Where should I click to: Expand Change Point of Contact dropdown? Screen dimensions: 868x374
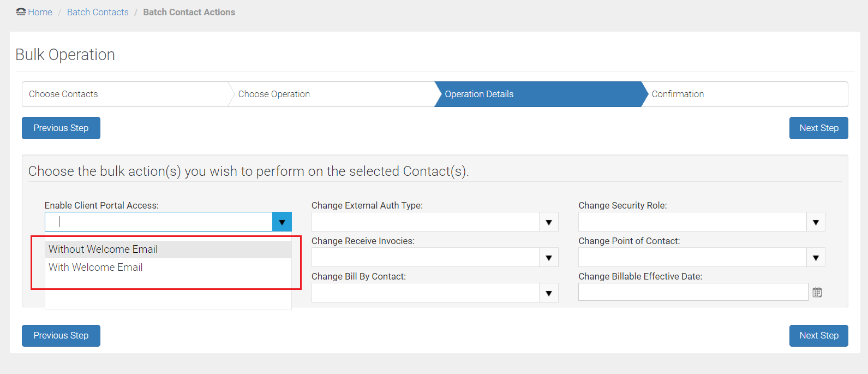click(x=815, y=258)
